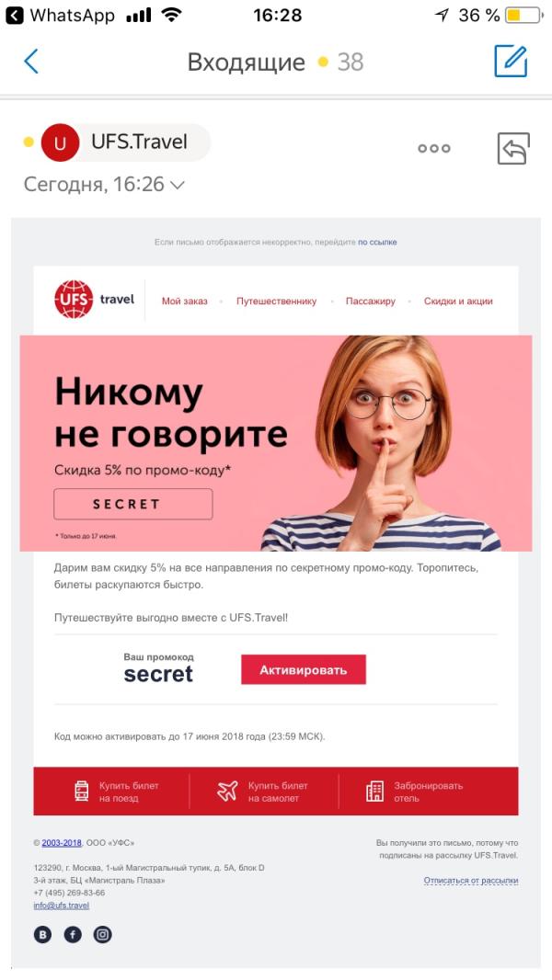This screenshot has width=552, height=980.
Task: Open the Facebook icon in footer
Action: pos(73,935)
